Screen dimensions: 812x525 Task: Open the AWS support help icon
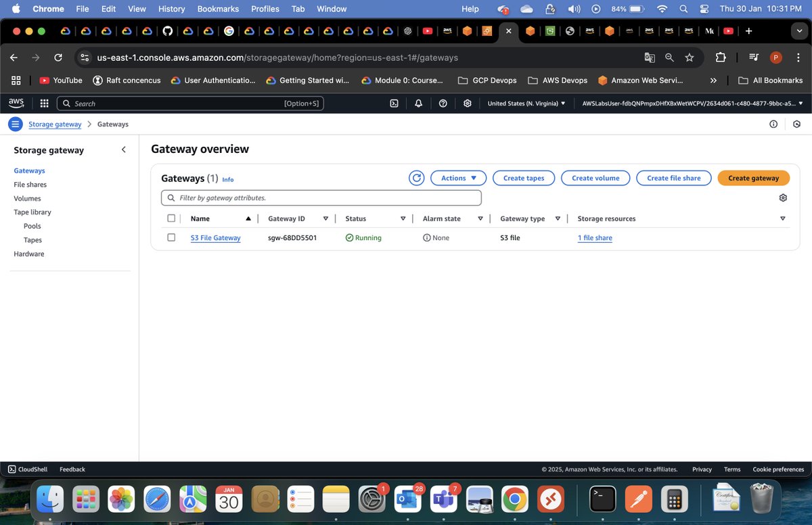pyautogui.click(x=443, y=104)
